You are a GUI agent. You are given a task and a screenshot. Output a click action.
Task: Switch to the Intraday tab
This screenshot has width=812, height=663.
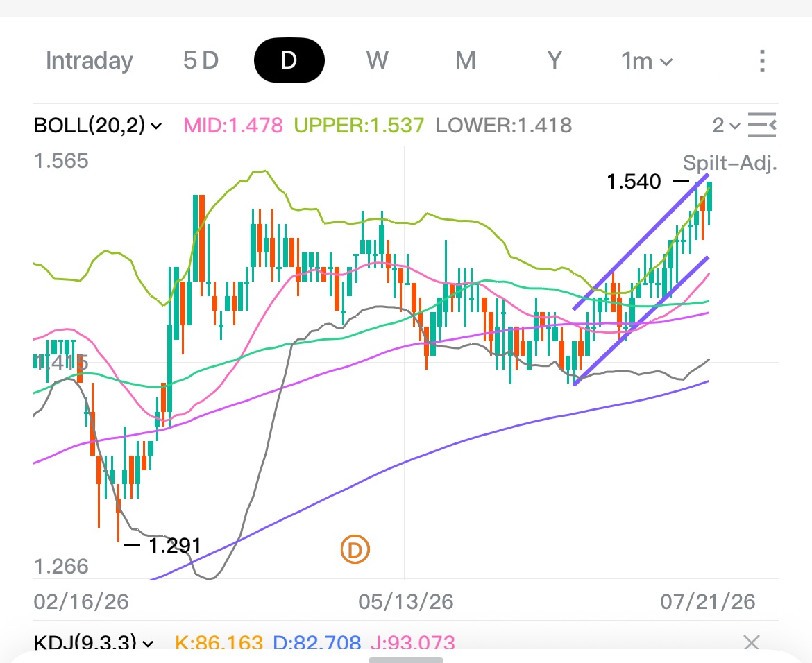pyautogui.click(x=89, y=60)
